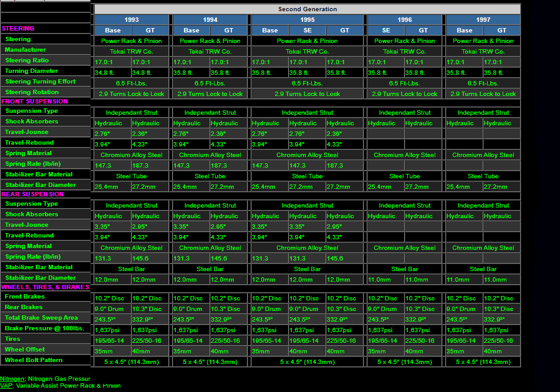The width and height of the screenshot is (560, 392).
Task: Select the Steering Turning Effort row label
Action: coord(41,82)
